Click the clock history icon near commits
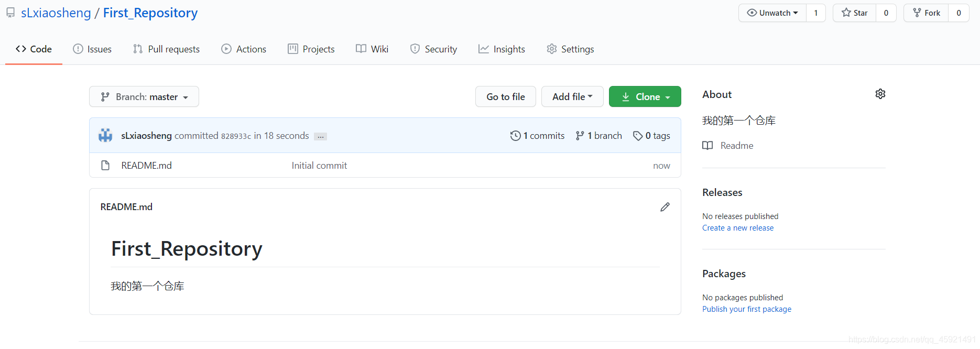This screenshot has height=349, width=980. pyautogui.click(x=516, y=136)
